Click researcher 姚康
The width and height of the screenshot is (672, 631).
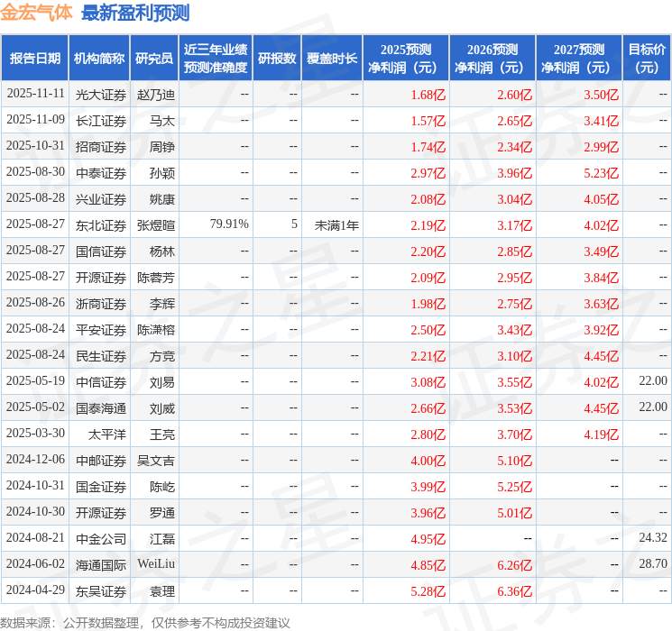coord(162,199)
